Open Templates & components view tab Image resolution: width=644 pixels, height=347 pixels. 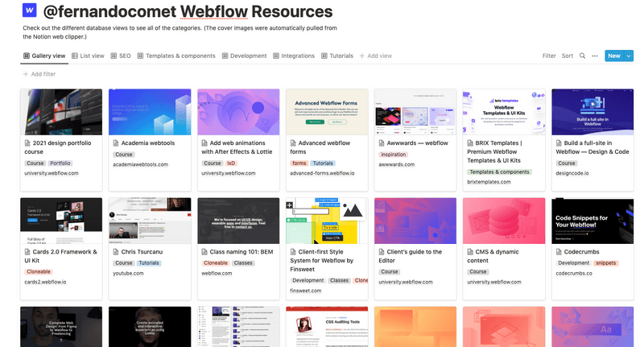click(176, 56)
